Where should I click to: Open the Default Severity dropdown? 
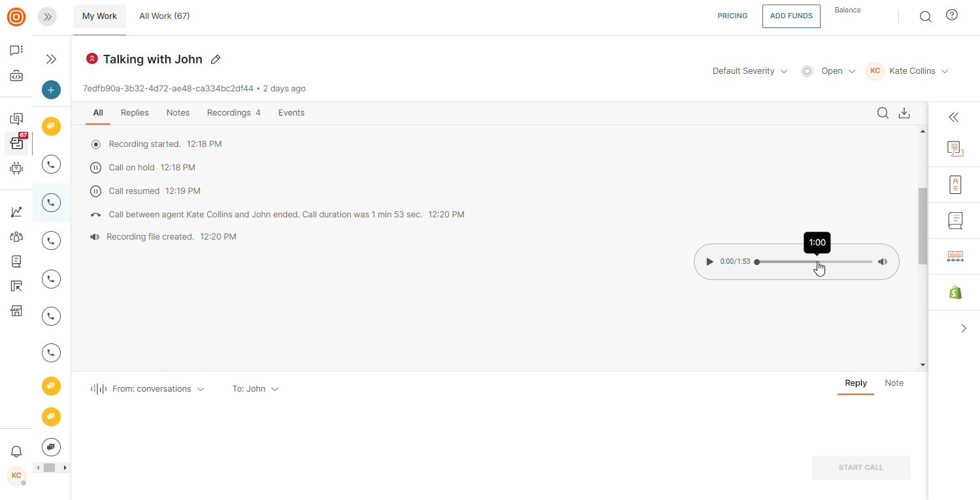tap(749, 71)
